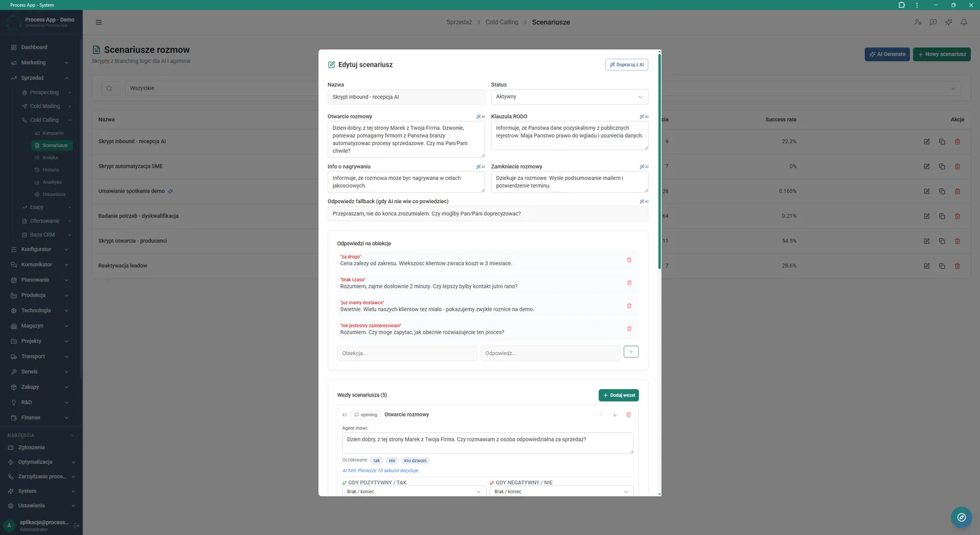This screenshot has width=980, height=535.
Task: Click the search icon in filter bar
Action: click(109, 88)
